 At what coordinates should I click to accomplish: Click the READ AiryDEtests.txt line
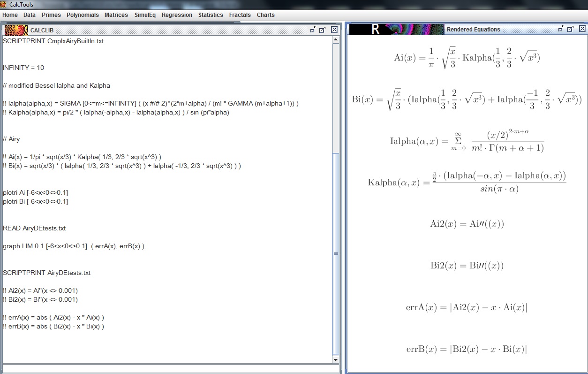tap(34, 228)
